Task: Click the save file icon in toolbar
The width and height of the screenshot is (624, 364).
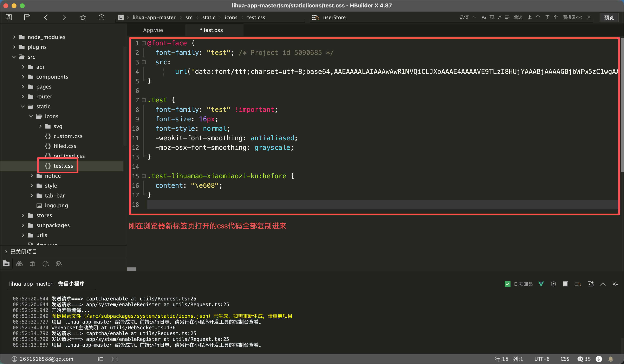Action: tap(27, 17)
